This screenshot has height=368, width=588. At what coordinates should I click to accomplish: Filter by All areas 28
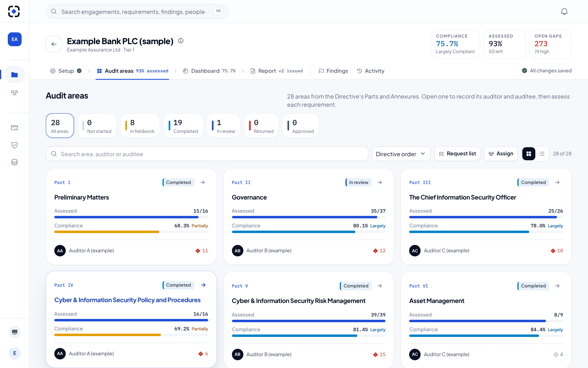coord(60,126)
